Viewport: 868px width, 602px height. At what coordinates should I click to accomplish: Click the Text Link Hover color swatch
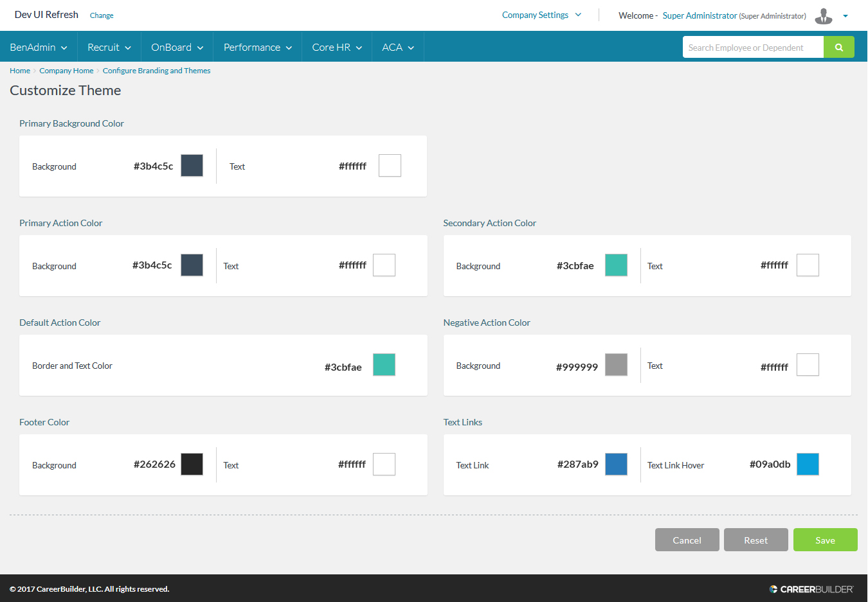click(x=808, y=465)
